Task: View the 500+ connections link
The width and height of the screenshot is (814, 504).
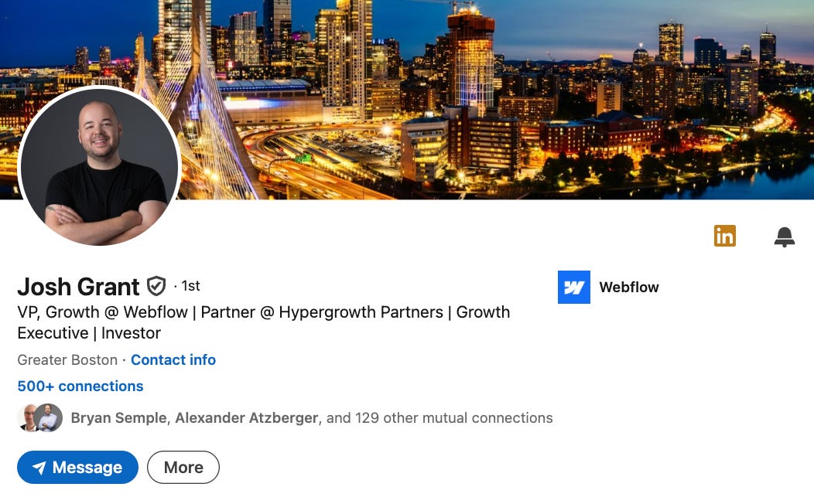Action: click(x=80, y=387)
